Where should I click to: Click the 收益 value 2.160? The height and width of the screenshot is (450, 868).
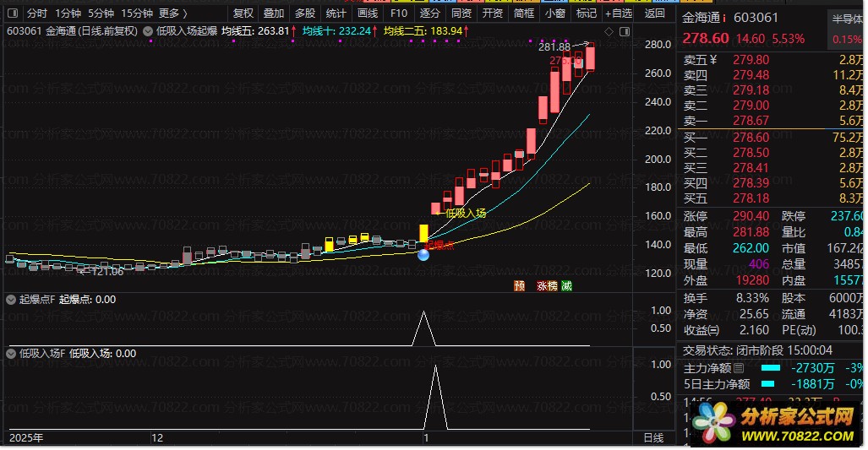click(x=754, y=330)
